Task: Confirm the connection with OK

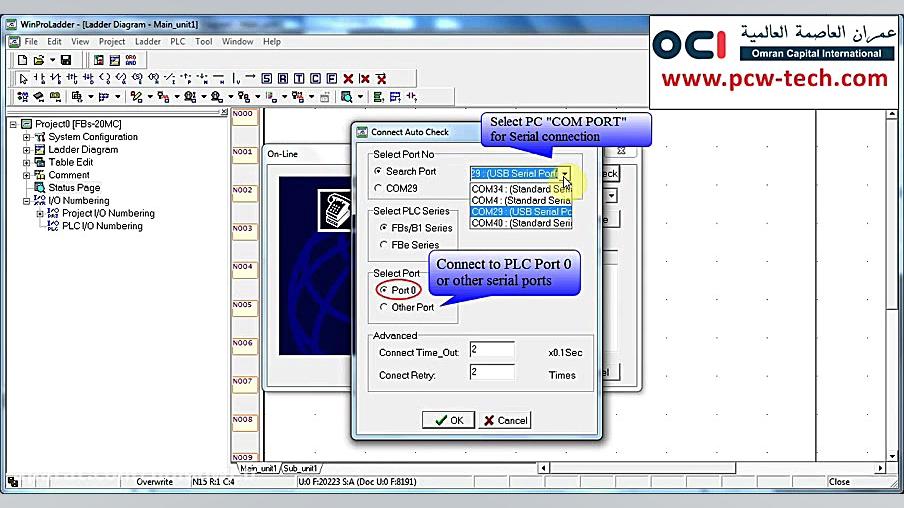Action: coord(448,420)
